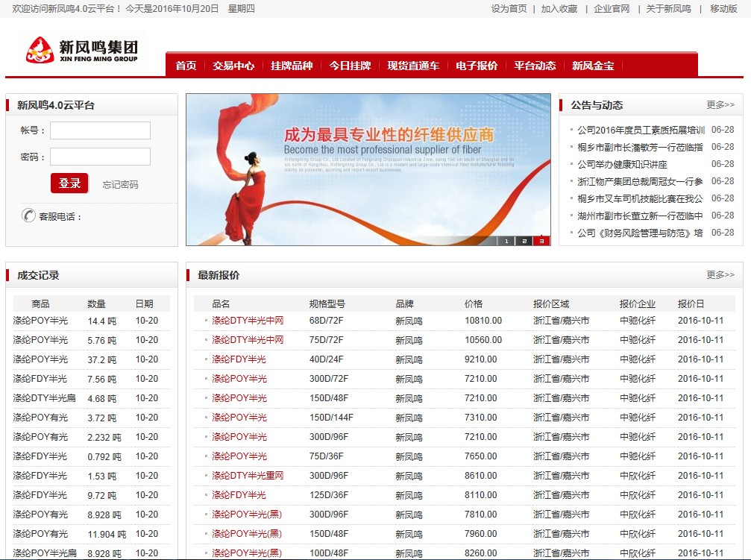
Task: Click the 0.792 吨 transaction quantity
Action: click(104, 456)
